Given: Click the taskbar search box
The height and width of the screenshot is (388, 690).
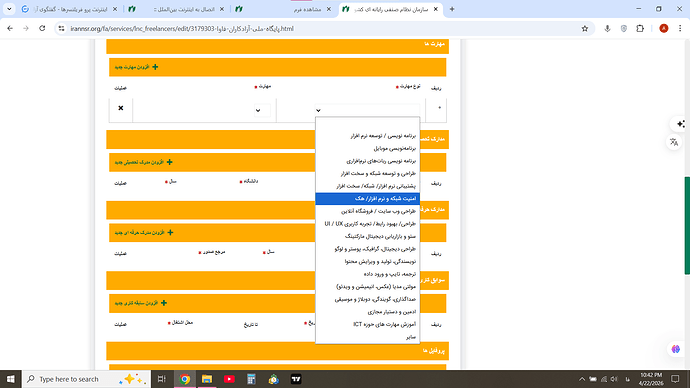Looking at the screenshot, I should pyautogui.click(x=86, y=379).
